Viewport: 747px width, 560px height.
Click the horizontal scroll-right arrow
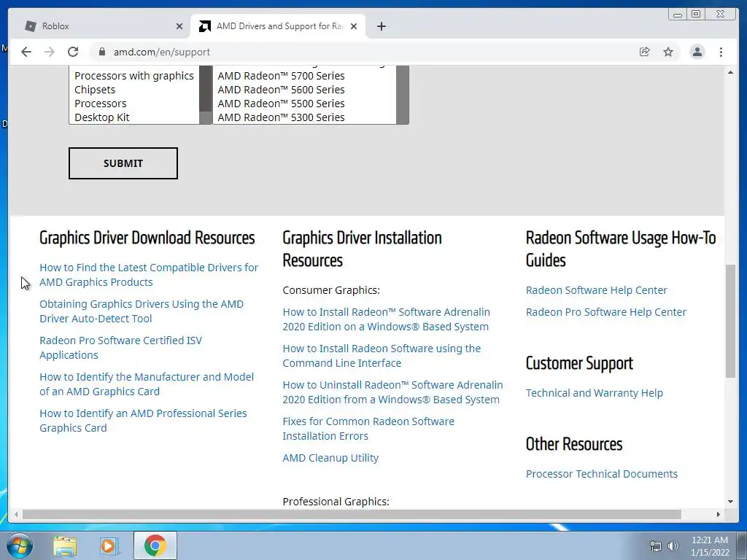point(719,514)
